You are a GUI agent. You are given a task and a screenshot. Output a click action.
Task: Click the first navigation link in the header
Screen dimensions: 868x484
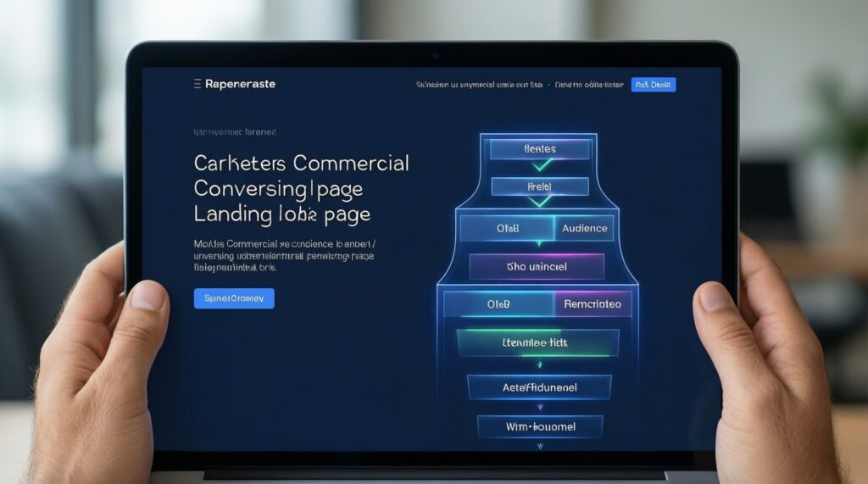478,85
